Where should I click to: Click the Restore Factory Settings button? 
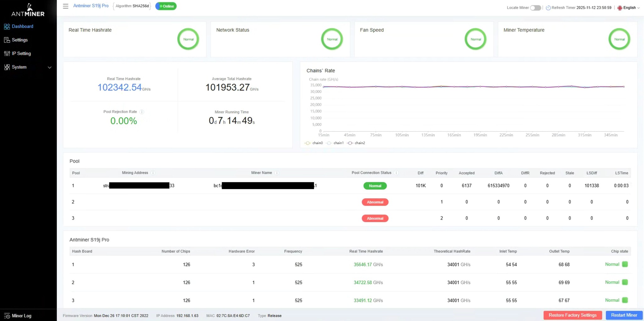pos(572,315)
